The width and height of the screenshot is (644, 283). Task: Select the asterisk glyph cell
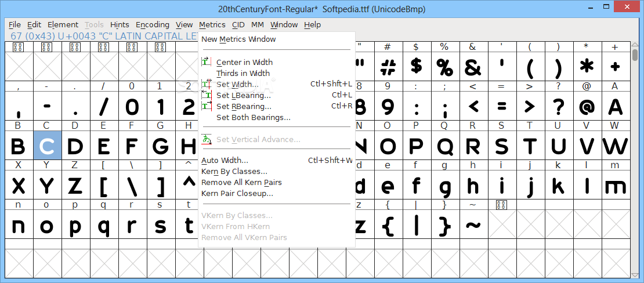[587, 67]
